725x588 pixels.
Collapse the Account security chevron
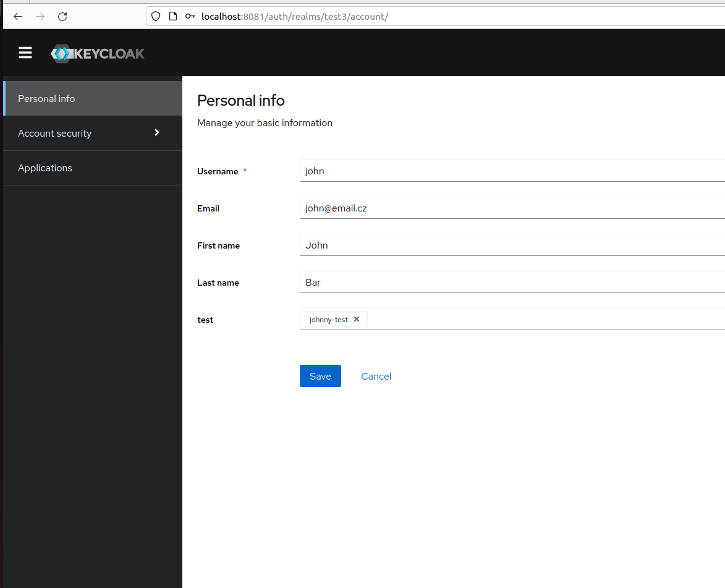pos(156,133)
